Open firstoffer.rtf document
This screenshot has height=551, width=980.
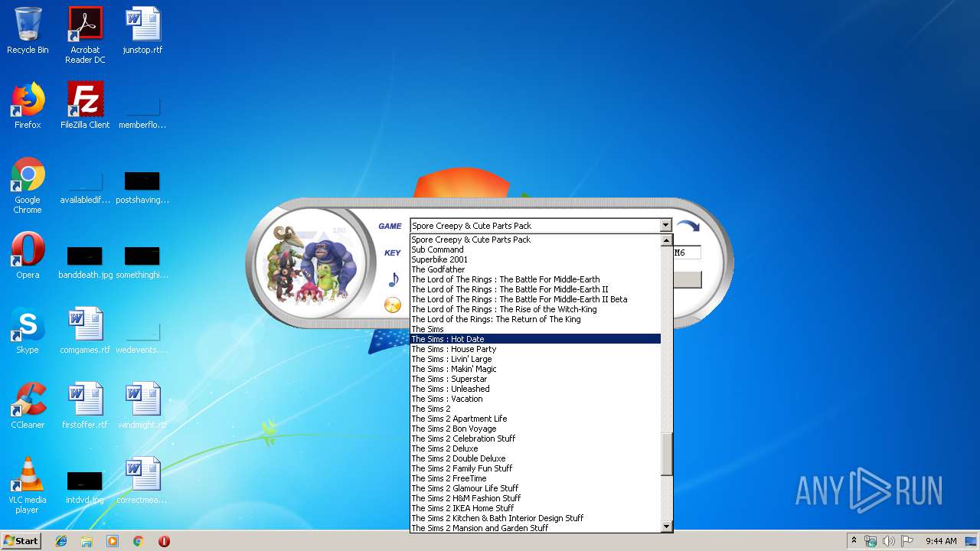pos(85,406)
